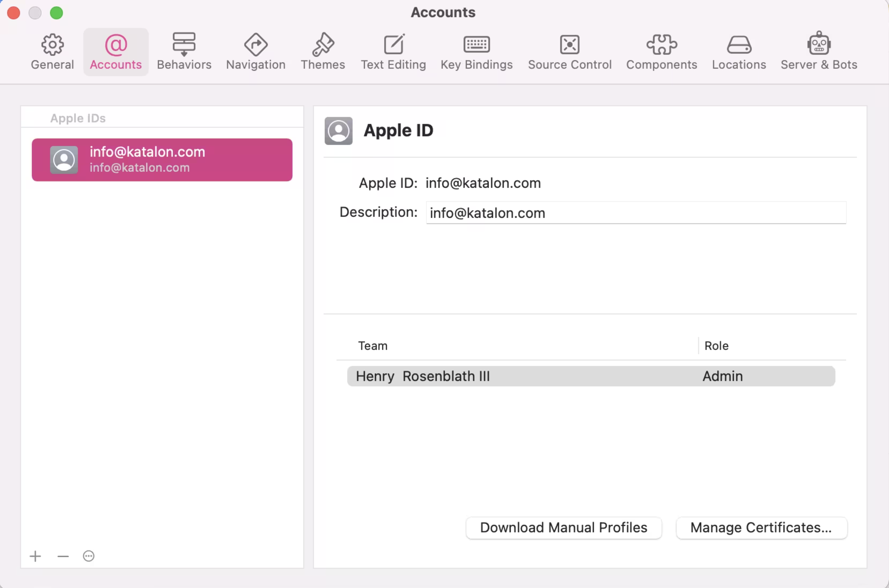This screenshot has height=588, width=889.
Task: Select the Source Control icon
Action: (x=569, y=51)
